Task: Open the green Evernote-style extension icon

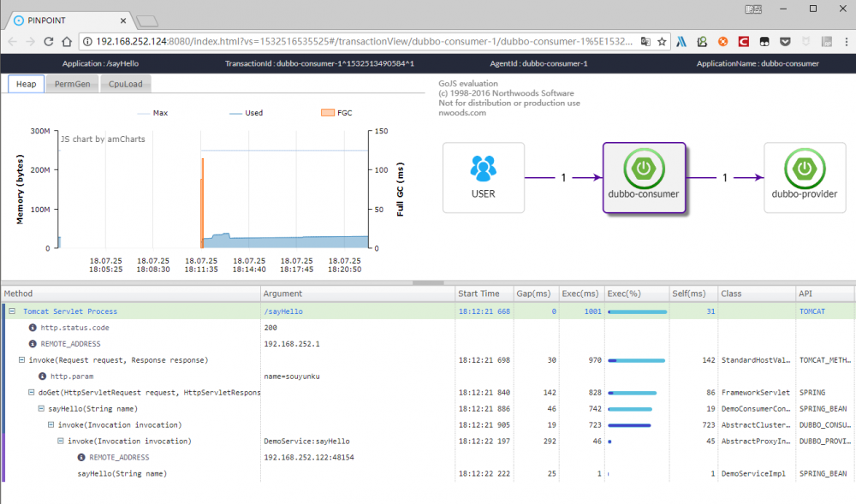Action: coord(702,41)
